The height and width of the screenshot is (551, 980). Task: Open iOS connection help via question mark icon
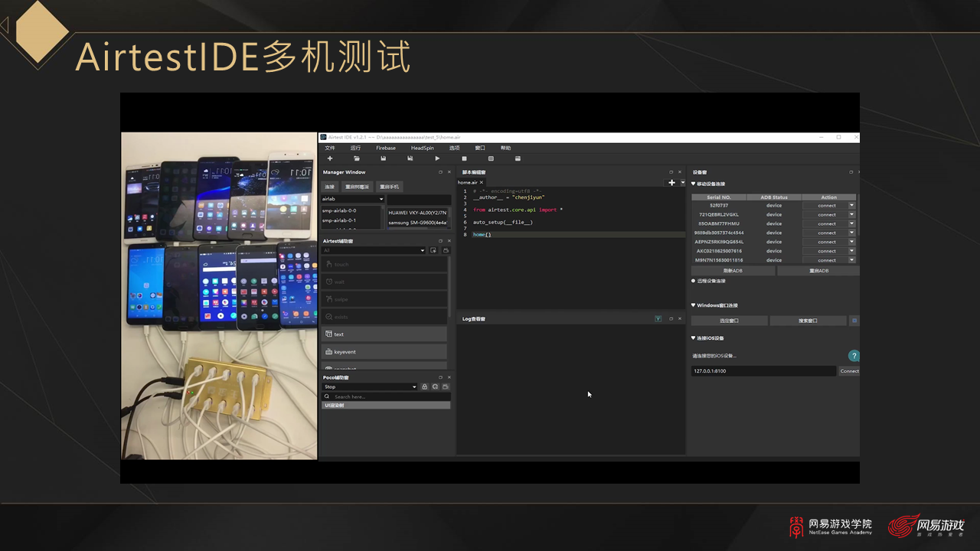pyautogui.click(x=854, y=355)
